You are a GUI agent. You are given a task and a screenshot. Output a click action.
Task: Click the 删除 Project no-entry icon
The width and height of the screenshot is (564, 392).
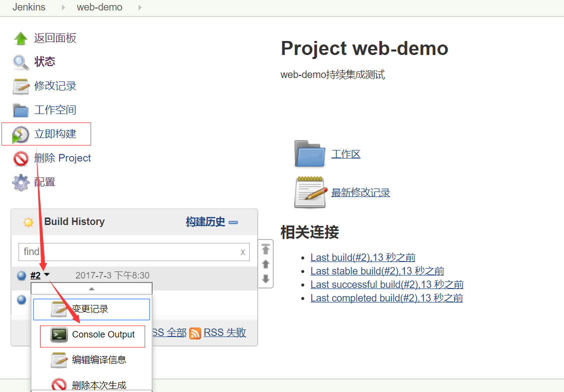point(20,157)
